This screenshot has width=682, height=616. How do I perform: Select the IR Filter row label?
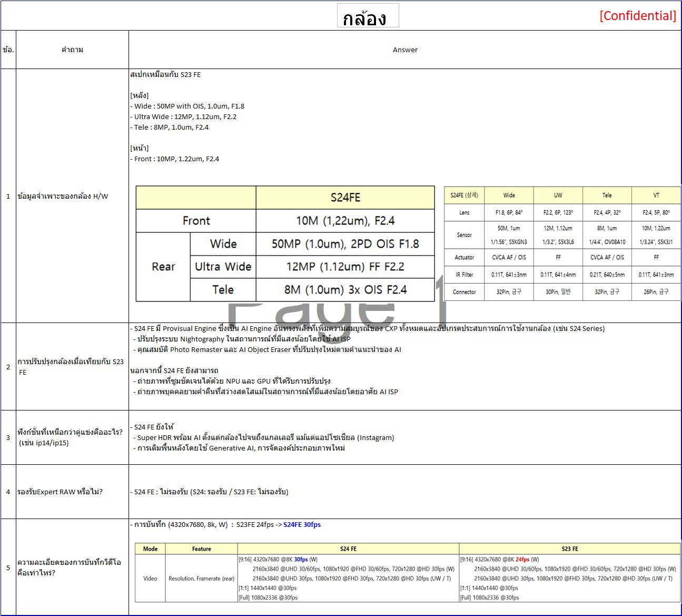(464, 275)
